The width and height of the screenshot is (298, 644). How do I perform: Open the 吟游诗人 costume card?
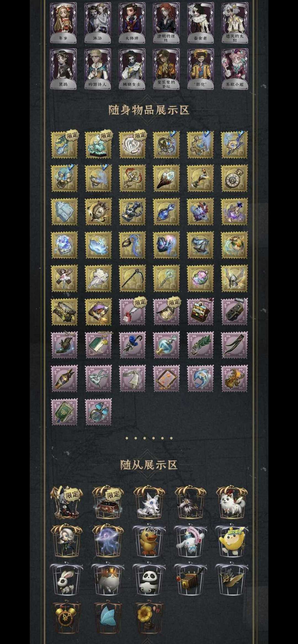tap(97, 69)
